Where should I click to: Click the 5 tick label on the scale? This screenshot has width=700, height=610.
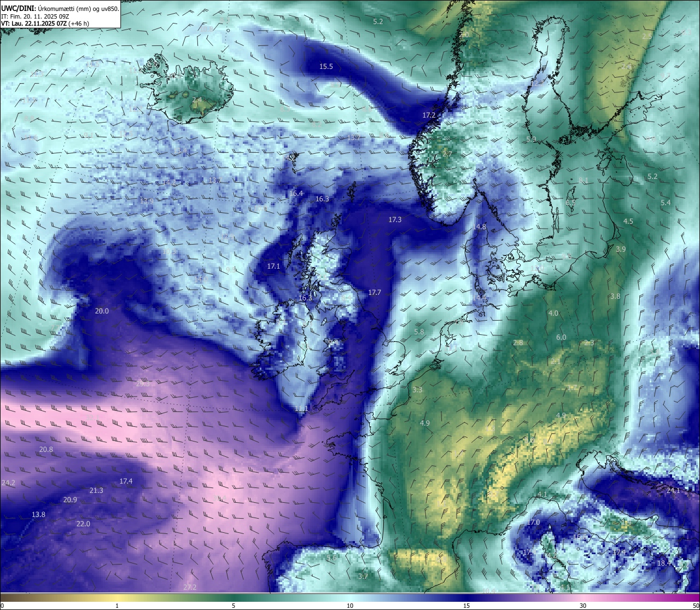(x=234, y=606)
